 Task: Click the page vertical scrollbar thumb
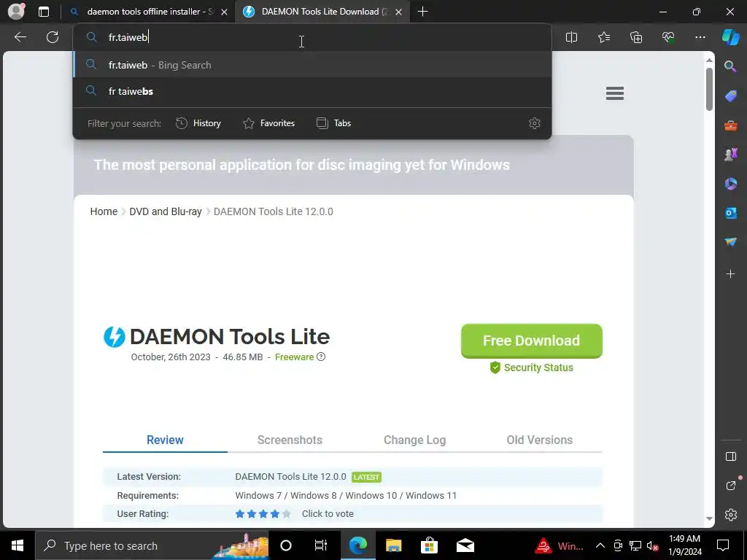coord(709,90)
